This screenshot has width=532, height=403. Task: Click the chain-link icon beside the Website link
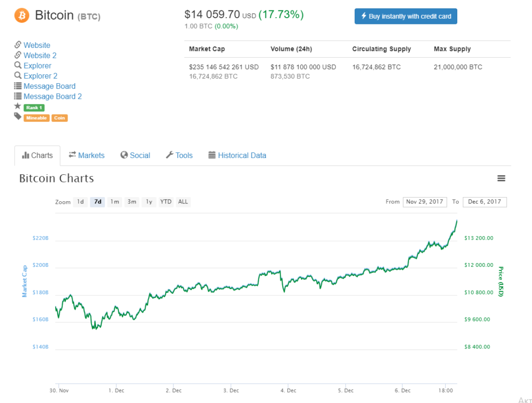[x=18, y=45]
